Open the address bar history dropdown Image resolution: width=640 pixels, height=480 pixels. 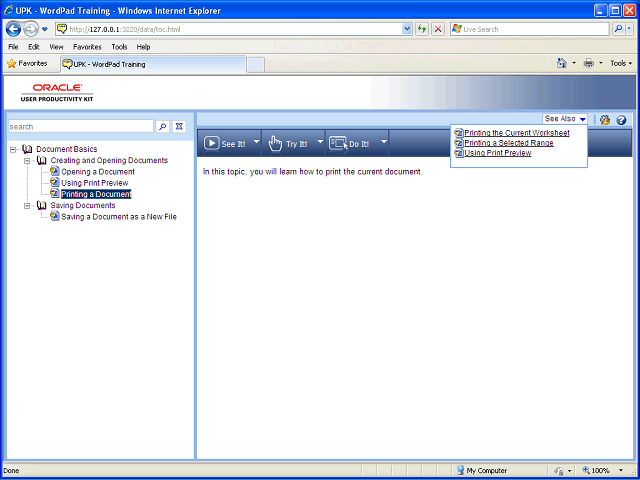point(407,29)
